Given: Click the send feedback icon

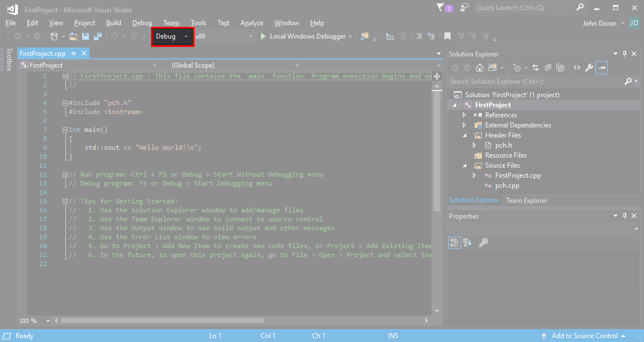Looking at the screenshot, I should (x=464, y=8).
